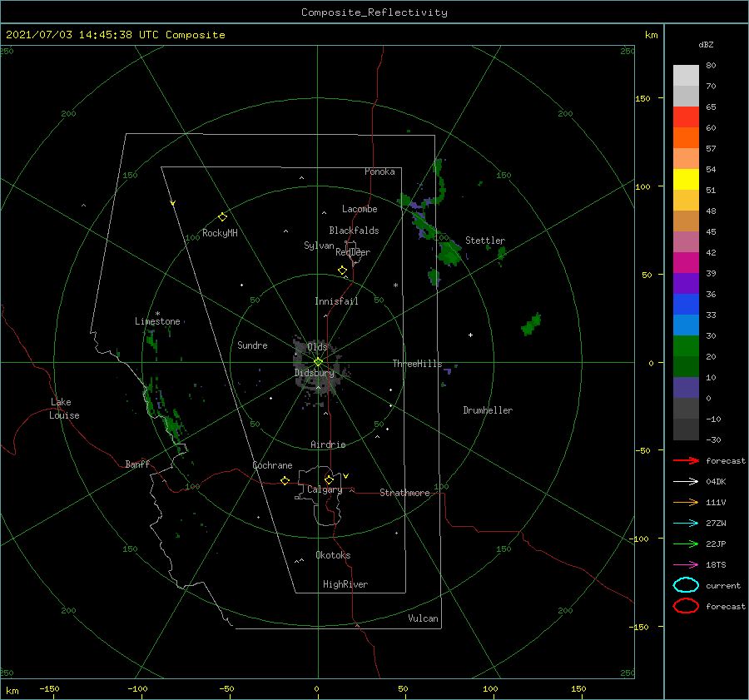
Task: Click the red forecast arrow in legend
Action: pos(686,460)
